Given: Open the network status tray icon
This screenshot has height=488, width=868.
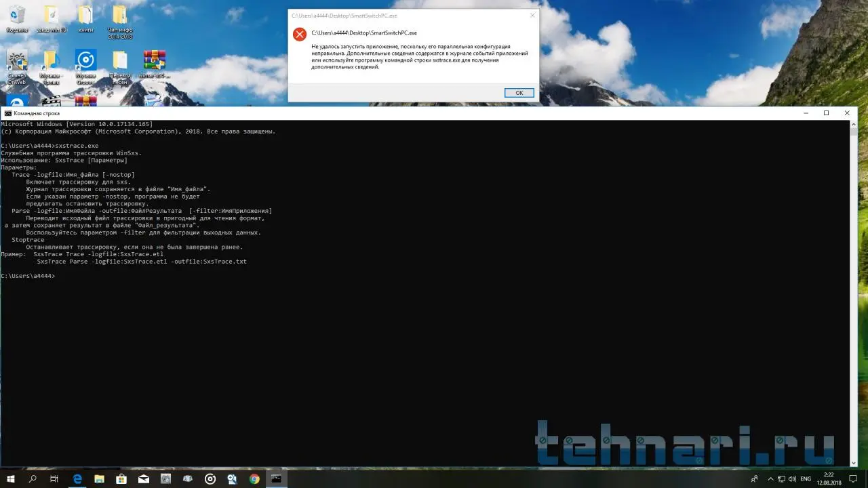Looking at the screenshot, I should tap(781, 479).
